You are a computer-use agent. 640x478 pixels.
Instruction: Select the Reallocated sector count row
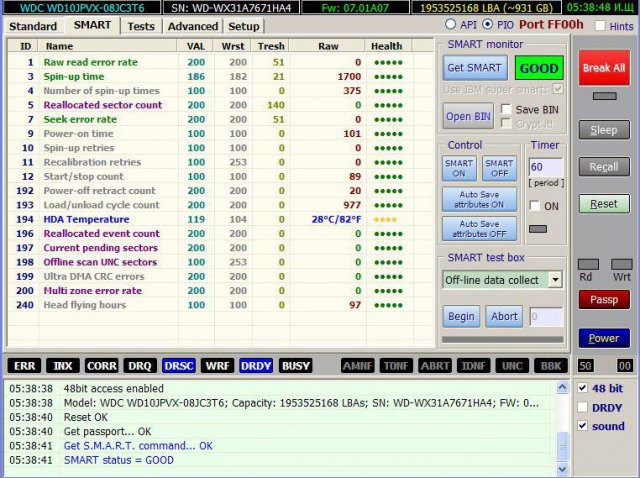[118, 105]
